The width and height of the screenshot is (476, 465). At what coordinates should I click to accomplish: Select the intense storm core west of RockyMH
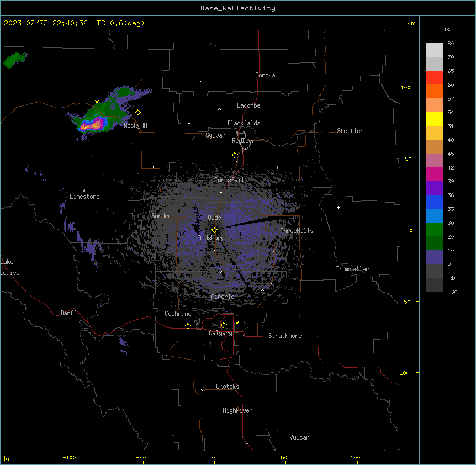(x=93, y=124)
